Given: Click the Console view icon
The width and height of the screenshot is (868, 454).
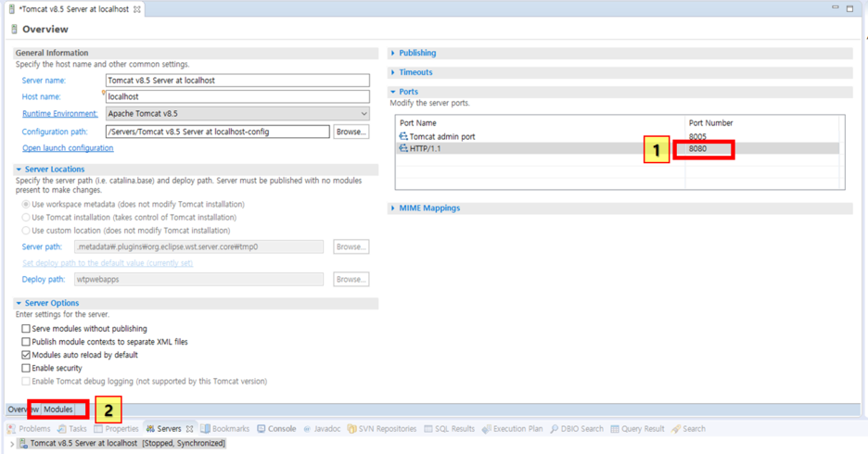Looking at the screenshot, I should coord(262,429).
